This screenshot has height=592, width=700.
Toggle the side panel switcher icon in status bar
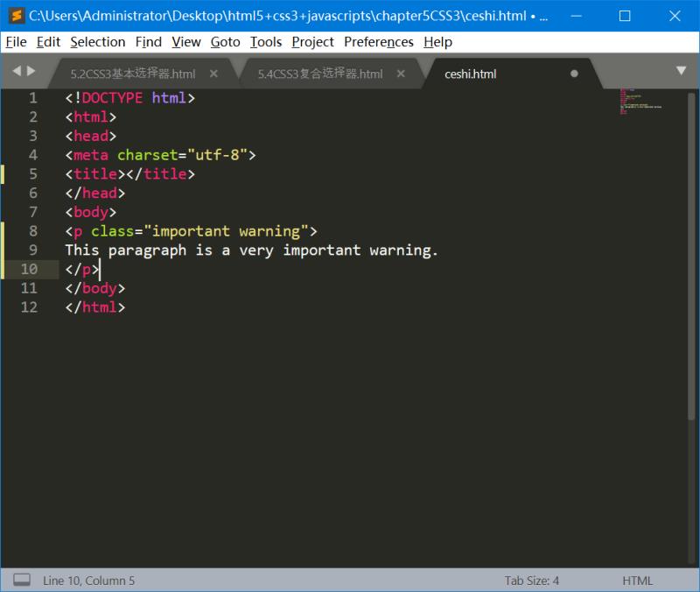(22, 580)
